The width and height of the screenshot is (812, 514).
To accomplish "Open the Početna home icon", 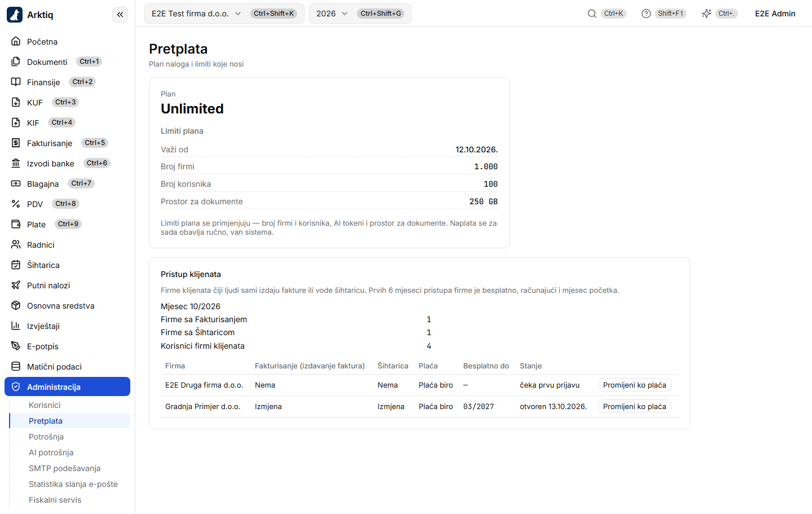I will click(16, 42).
